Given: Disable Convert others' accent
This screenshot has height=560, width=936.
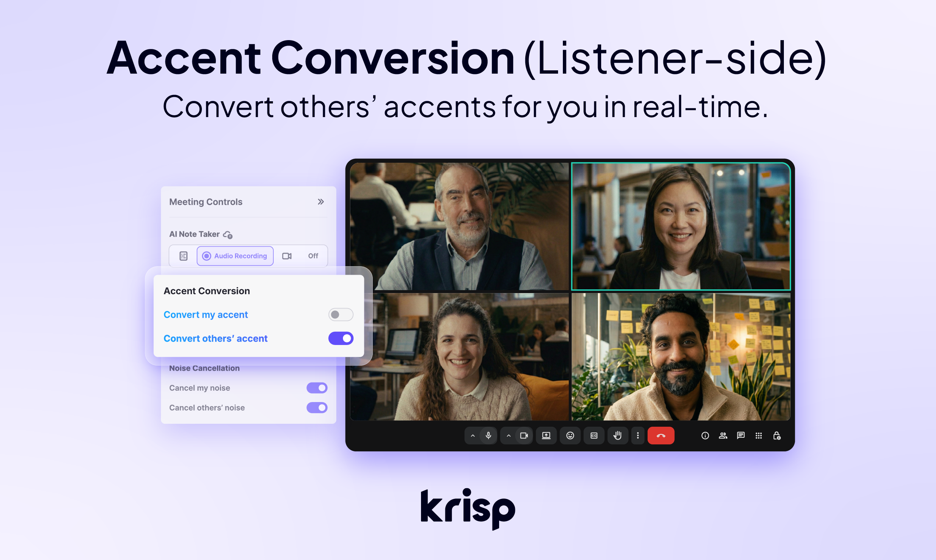Looking at the screenshot, I should tap(341, 338).
